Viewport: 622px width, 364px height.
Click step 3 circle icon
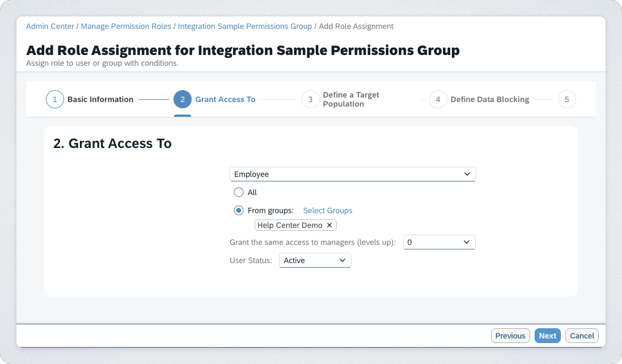pyautogui.click(x=310, y=100)
